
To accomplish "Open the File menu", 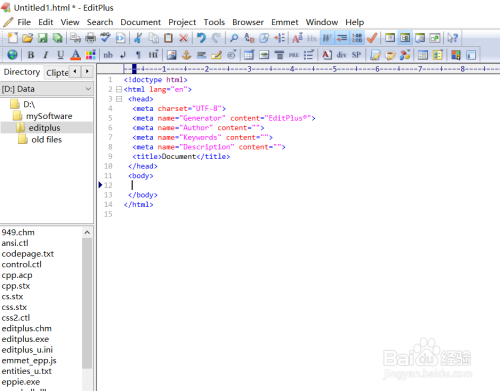I will (24, 22).
